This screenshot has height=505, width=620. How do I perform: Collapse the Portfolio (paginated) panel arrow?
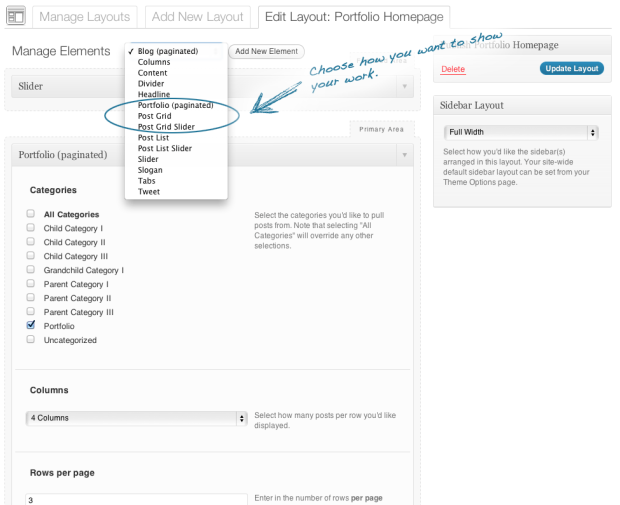tap(404, 155)
